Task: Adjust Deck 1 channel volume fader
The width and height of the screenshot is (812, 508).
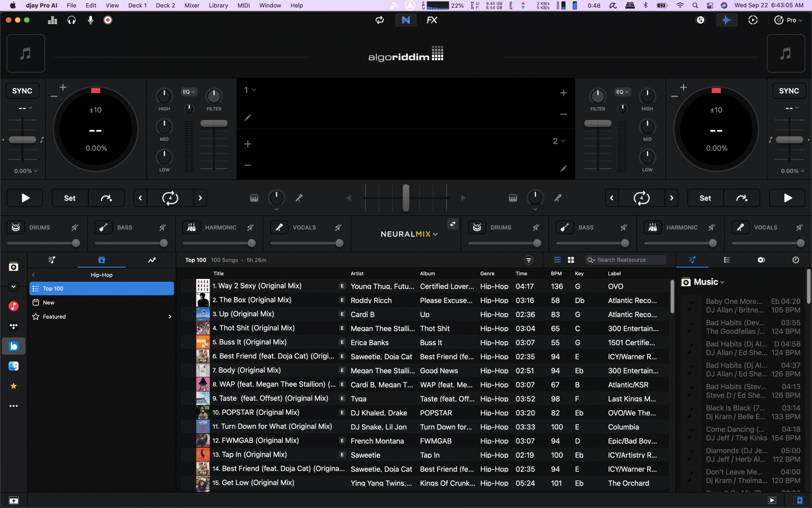Action: click(x=214, y=124)
